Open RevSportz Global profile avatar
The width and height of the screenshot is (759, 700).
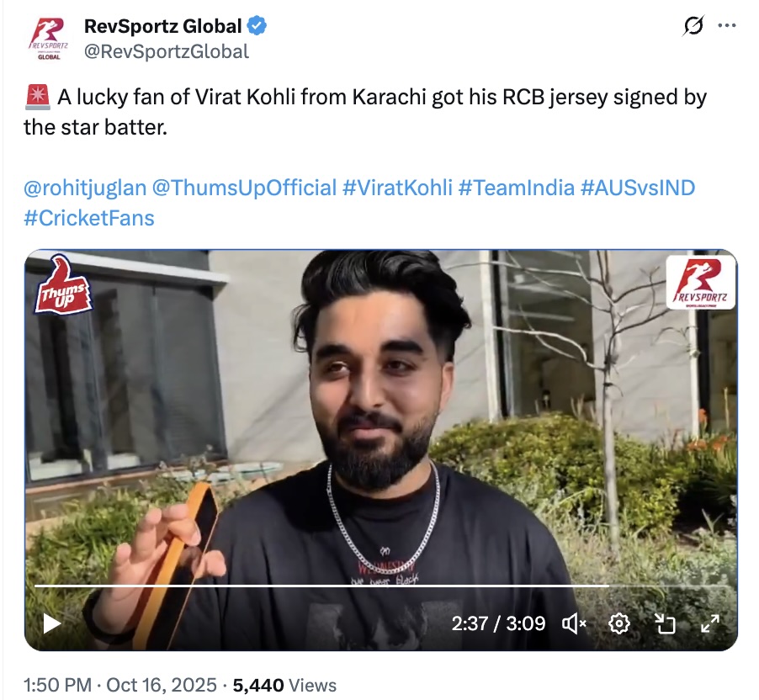click(49, 39)
